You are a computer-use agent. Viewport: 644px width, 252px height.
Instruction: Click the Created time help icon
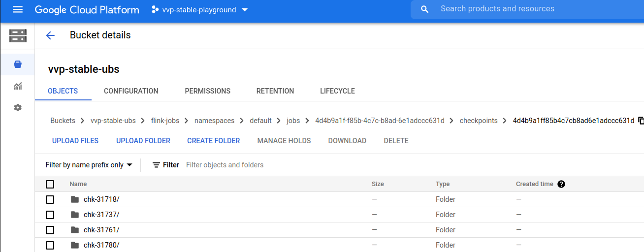561,184
